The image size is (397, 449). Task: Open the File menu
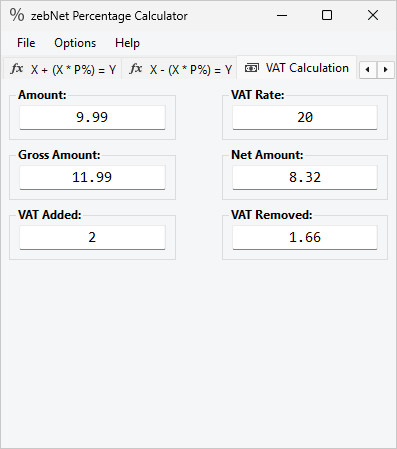pyautogui.click(x=26, y=43)
